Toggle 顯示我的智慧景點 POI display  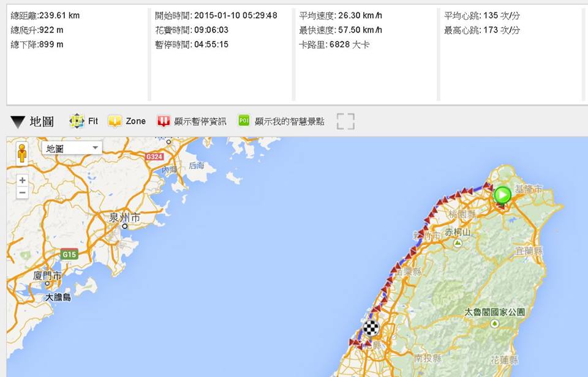(244, 121)
